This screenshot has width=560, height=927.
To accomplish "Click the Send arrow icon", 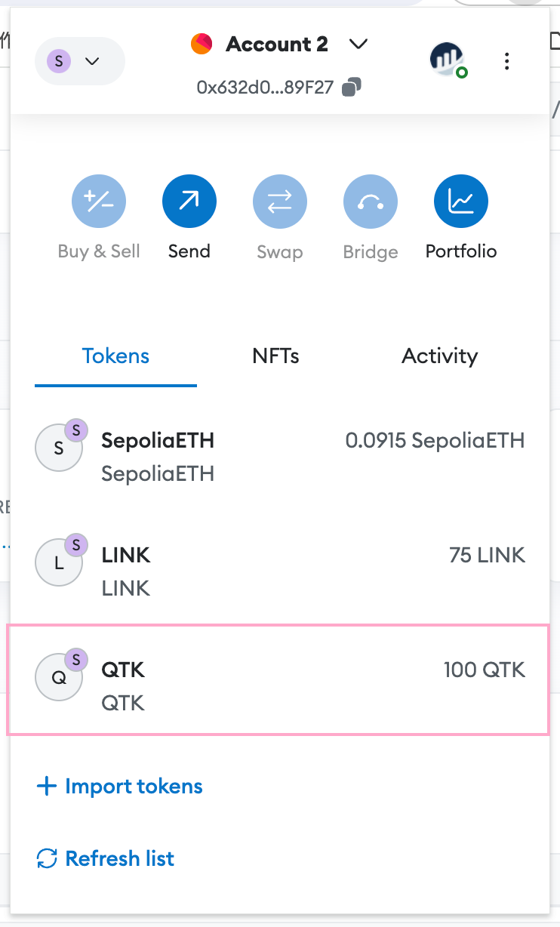I will click(189, 201).
